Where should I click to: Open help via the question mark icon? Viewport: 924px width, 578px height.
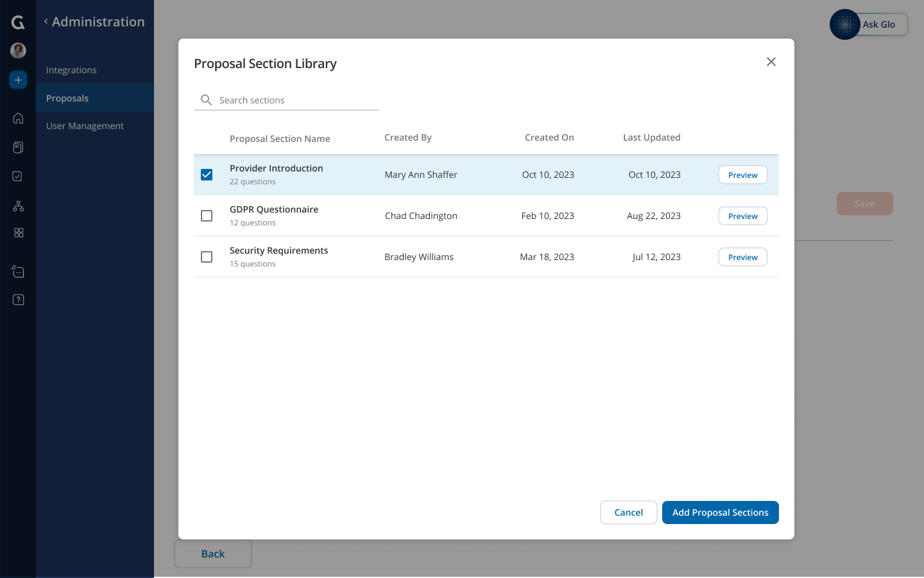click(x=18, y=299)
